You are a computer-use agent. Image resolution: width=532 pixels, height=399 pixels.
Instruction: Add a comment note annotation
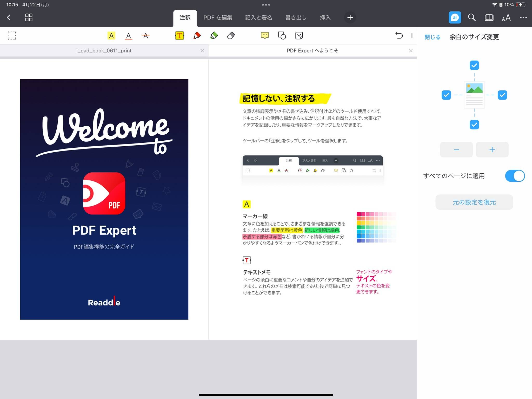[x=265, y=35]
